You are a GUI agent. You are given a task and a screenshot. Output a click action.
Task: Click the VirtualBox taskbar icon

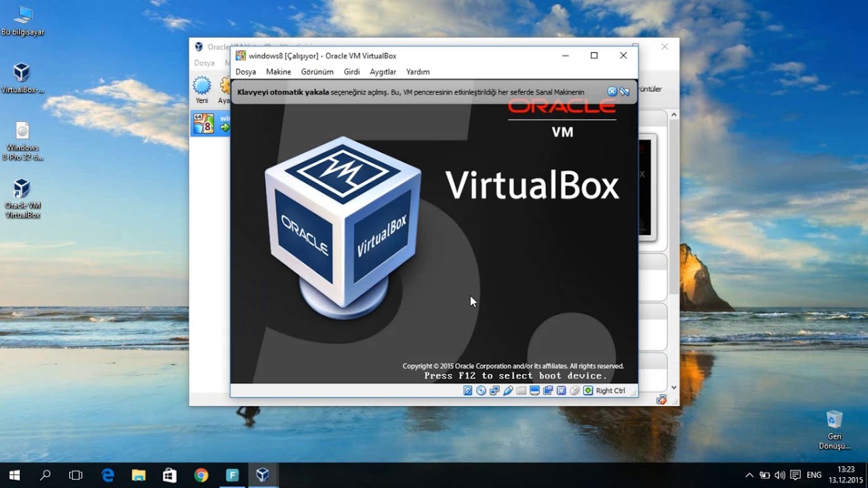click(x=263, y=475)
